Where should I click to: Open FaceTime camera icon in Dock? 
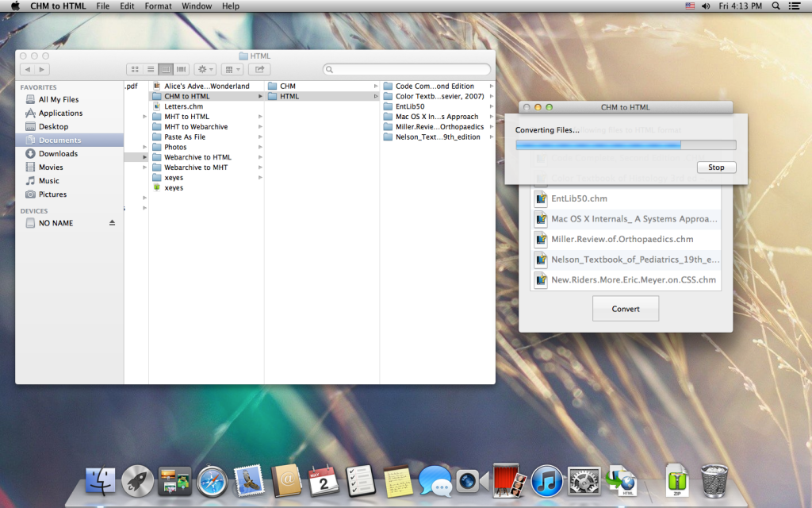point(472,481)
